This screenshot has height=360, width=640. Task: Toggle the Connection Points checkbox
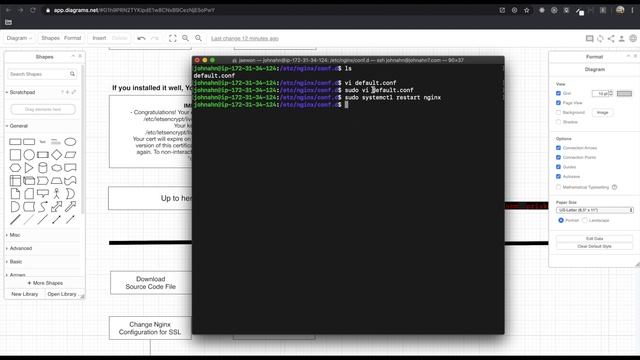(x=558, y=157)
